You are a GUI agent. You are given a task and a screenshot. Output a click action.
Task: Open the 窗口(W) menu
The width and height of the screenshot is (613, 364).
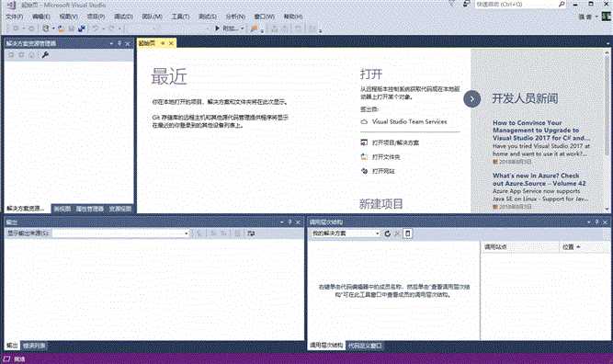pos(265,17)
